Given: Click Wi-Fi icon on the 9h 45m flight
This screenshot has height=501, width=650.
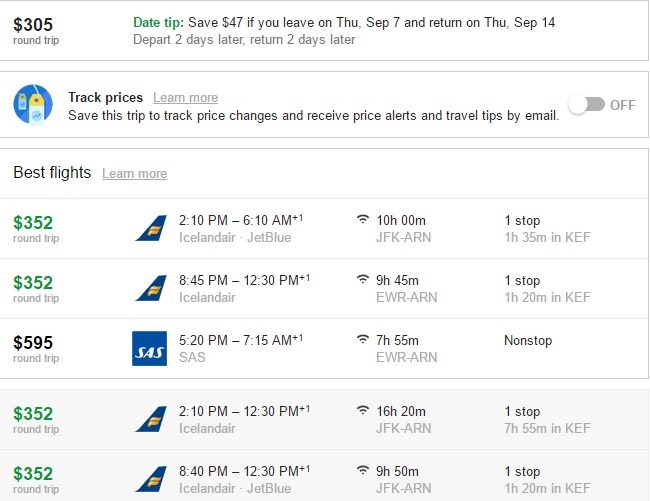Looking at the screenshot, I should 363,279.
